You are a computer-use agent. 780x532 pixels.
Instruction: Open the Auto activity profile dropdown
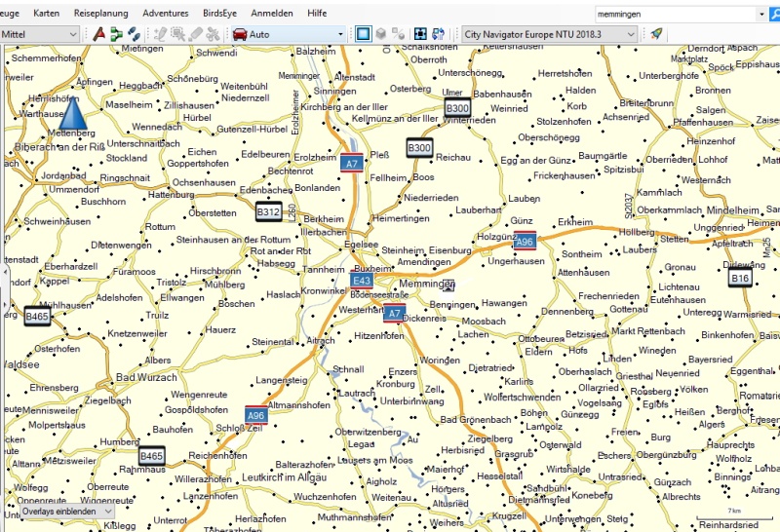click(340, 34)
